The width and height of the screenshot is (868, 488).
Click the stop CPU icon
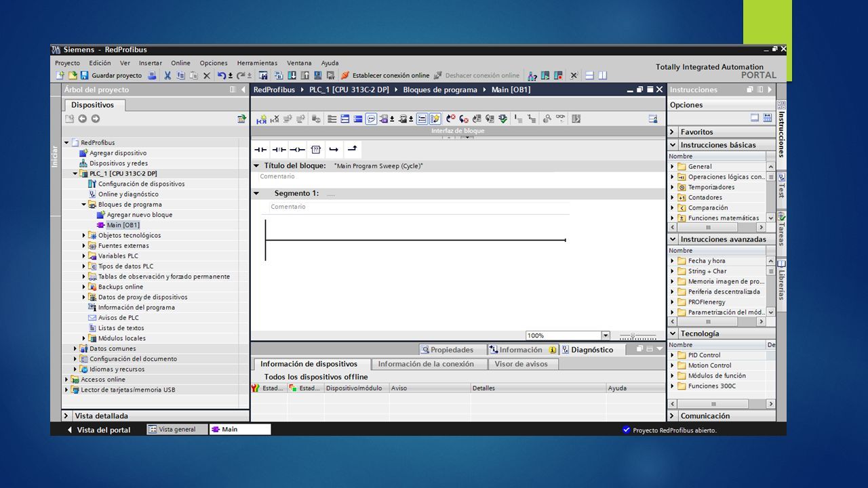click(x=558, y=75)
